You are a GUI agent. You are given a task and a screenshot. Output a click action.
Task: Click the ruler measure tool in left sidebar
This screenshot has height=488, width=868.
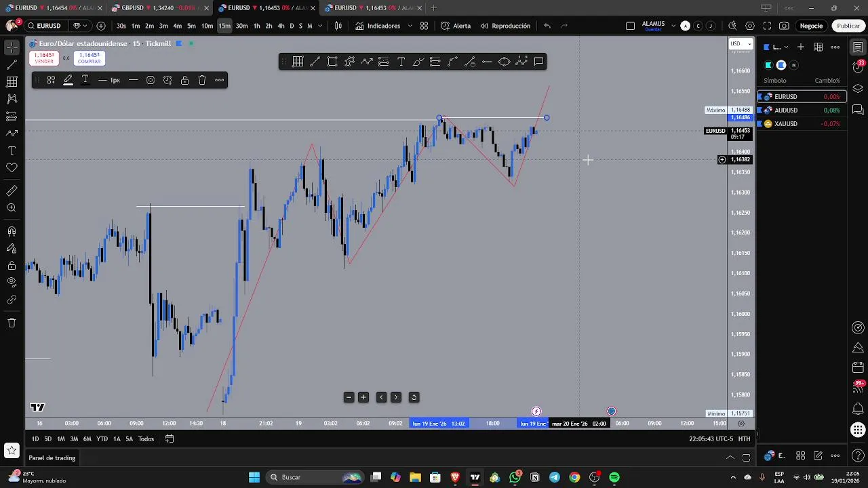12,191
